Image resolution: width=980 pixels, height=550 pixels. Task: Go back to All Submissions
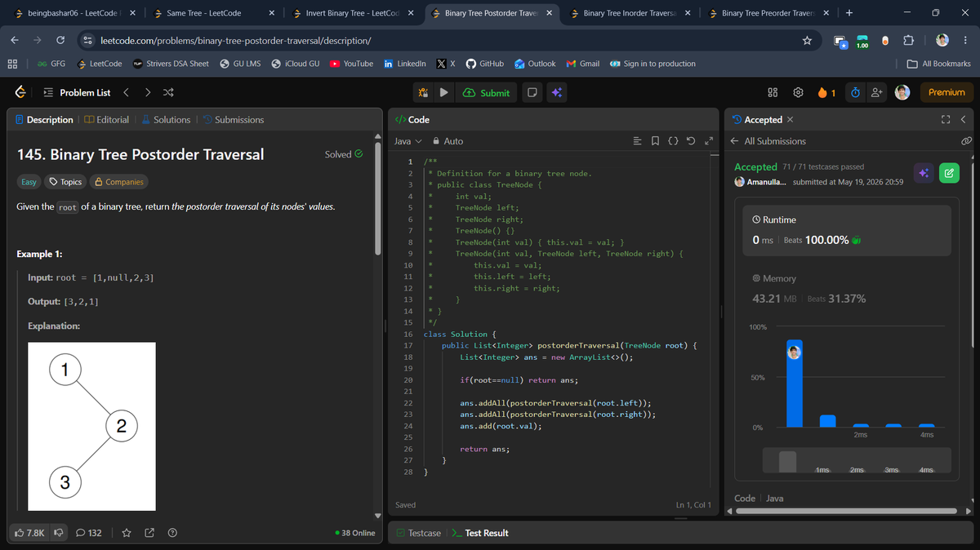768,141
